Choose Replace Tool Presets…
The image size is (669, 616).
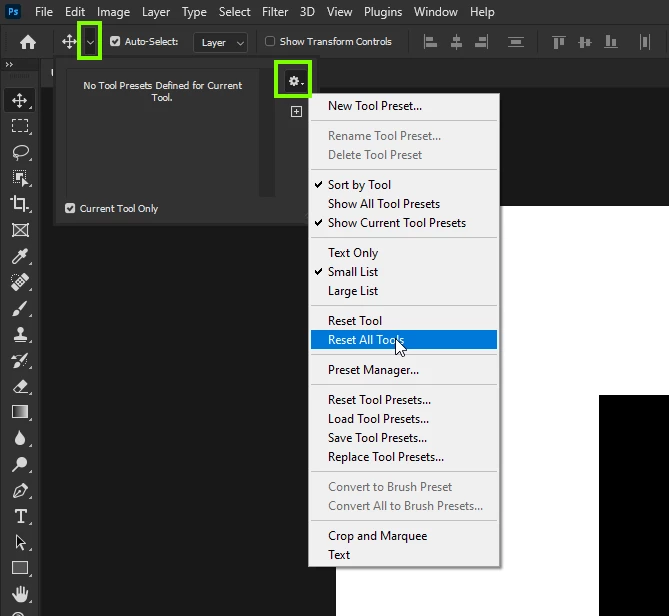[404, 457]
